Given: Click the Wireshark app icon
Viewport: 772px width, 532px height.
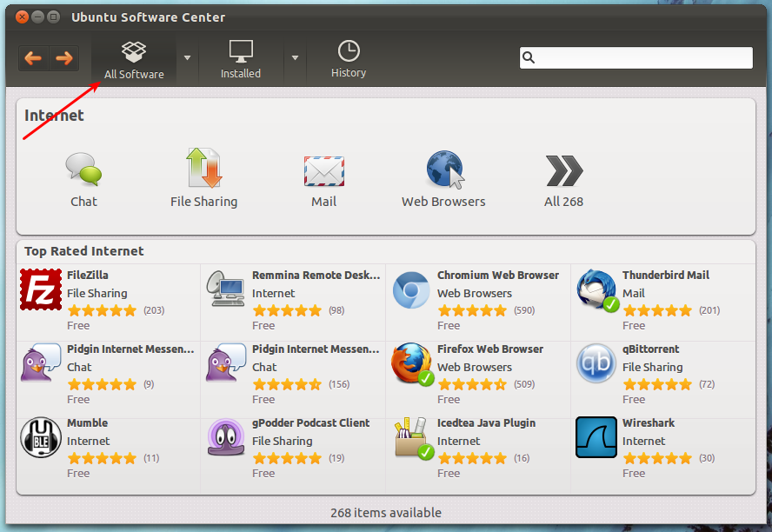Looking at the screenshot, I should pyautogui.click(x=596, y=437).
